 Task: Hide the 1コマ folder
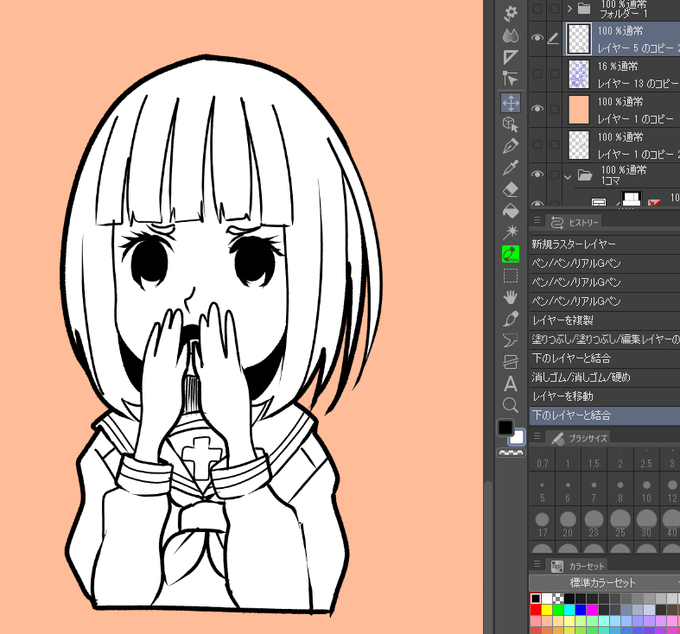click(537, 174)
